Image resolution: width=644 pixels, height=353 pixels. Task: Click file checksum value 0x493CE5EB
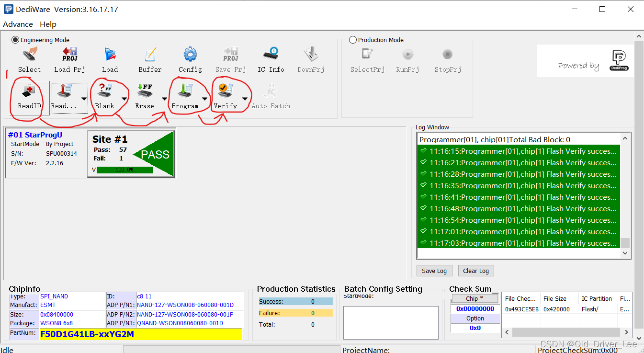[521, 309]
